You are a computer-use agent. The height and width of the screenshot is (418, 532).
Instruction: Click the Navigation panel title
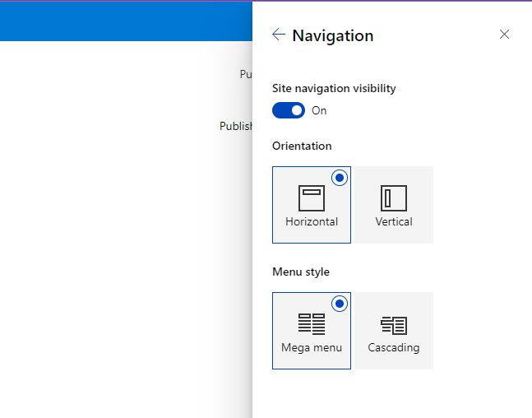[332, 35]
